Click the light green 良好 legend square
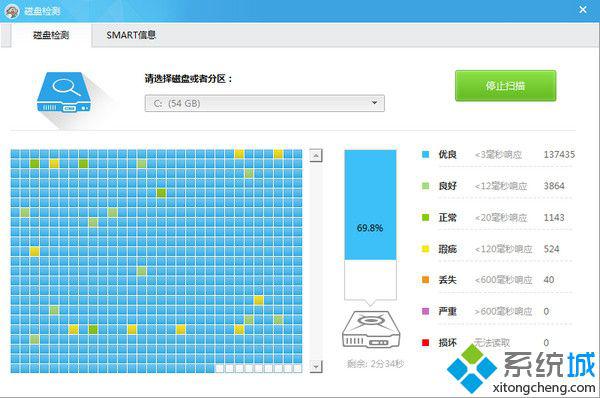This screenshot has width=600, height=398. pos(425,186)
